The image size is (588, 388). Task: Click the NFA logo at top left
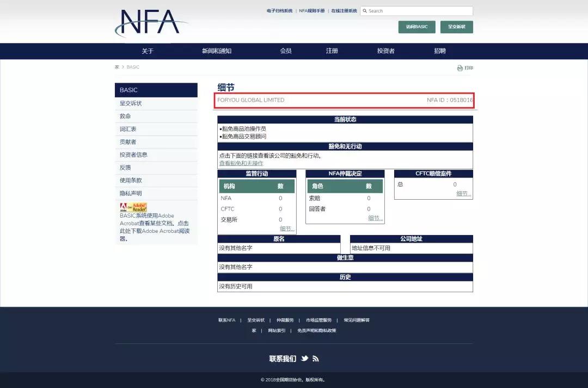click(x=148, y=23)
